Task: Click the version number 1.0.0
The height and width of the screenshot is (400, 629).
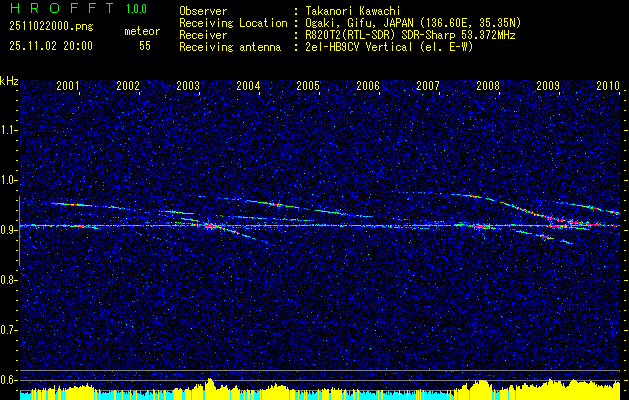Action: [x=136, y=8]
